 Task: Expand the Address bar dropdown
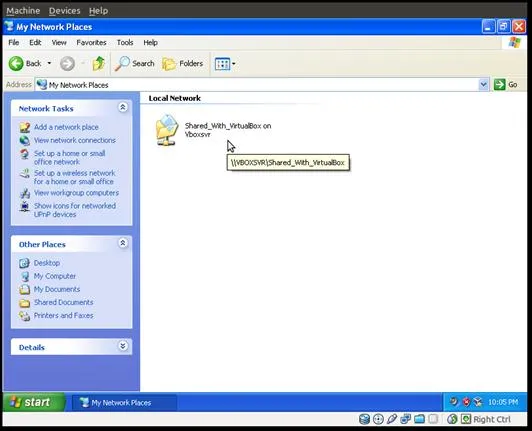pyautogui.click(x=483, y=85)
